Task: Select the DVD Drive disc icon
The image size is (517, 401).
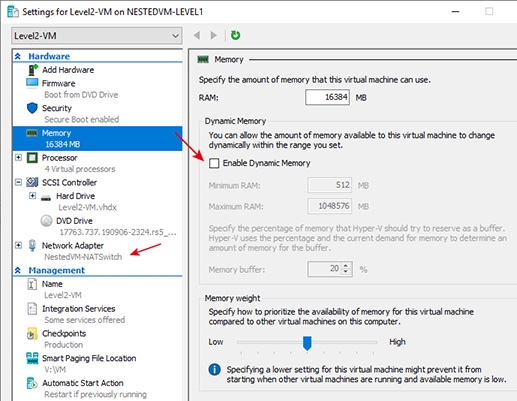Action: (x=47, y=221)
